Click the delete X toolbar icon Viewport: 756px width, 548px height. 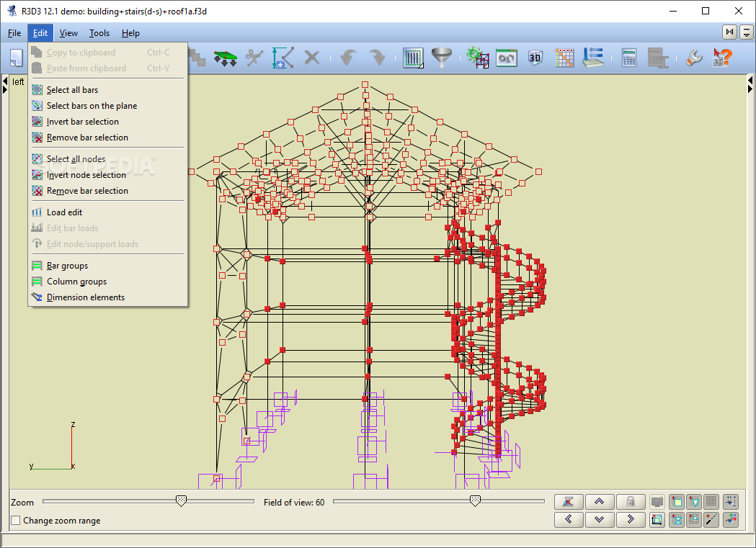point(312,58)
